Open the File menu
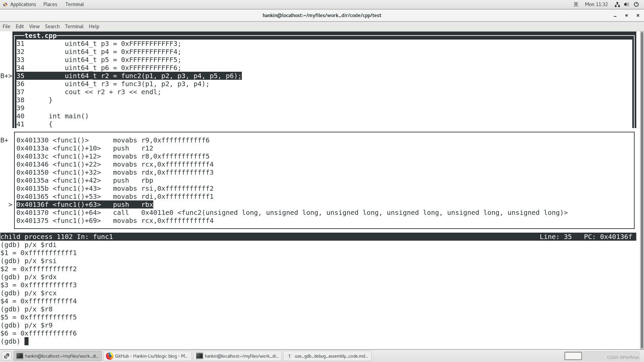 pyautogui.click(x=6, y=26)
